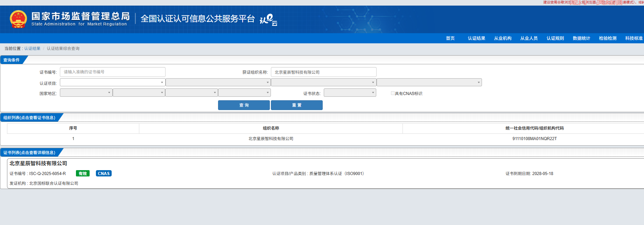644x225 pixels.
Task: Click serial number 1 in organization list
Action: pyautogui.click(x=73, y=139)
